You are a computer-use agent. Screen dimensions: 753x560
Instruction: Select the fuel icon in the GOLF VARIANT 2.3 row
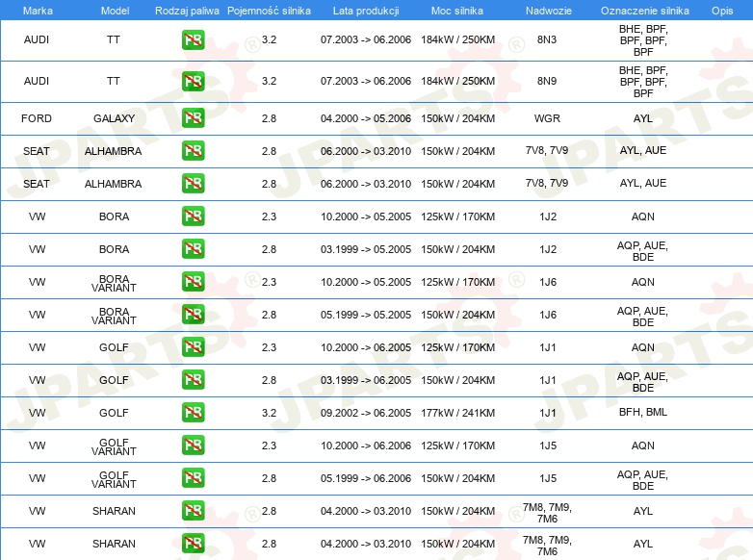point(193,445)
